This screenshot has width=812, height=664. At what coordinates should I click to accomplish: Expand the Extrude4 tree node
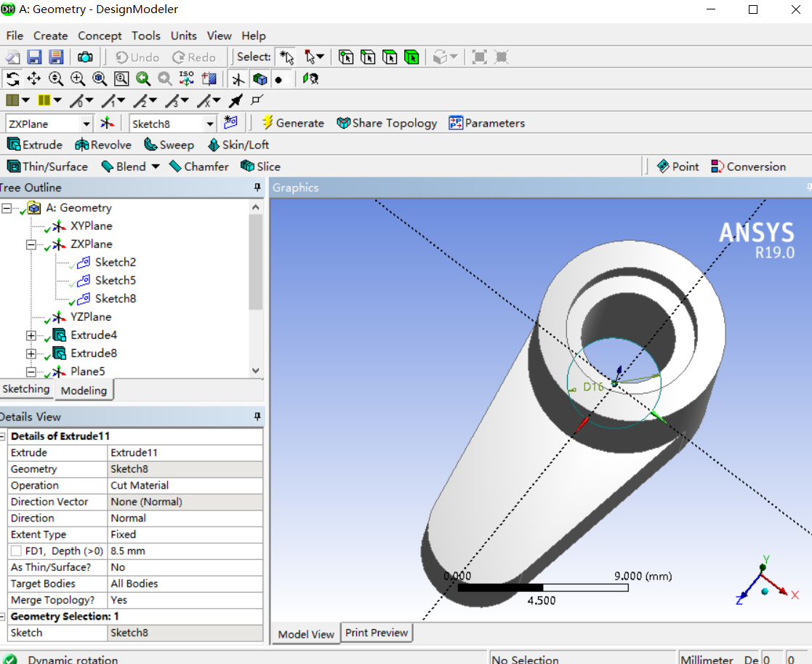[31, 335]
